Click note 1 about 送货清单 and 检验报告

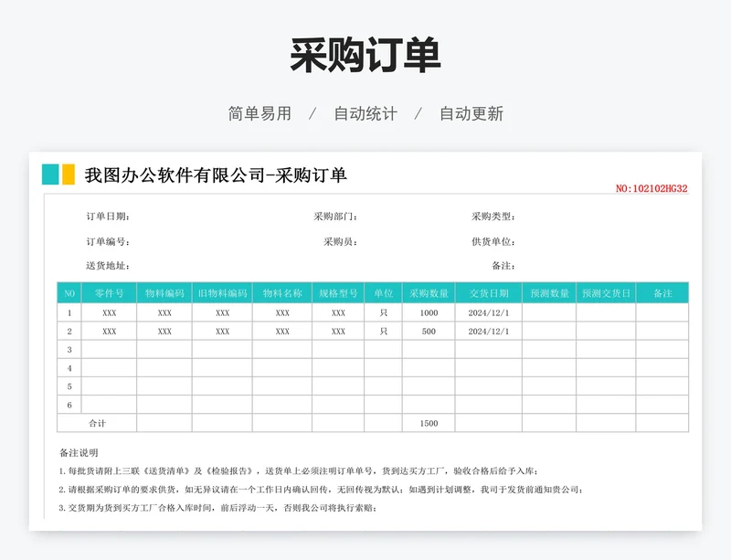click(299, 471)
